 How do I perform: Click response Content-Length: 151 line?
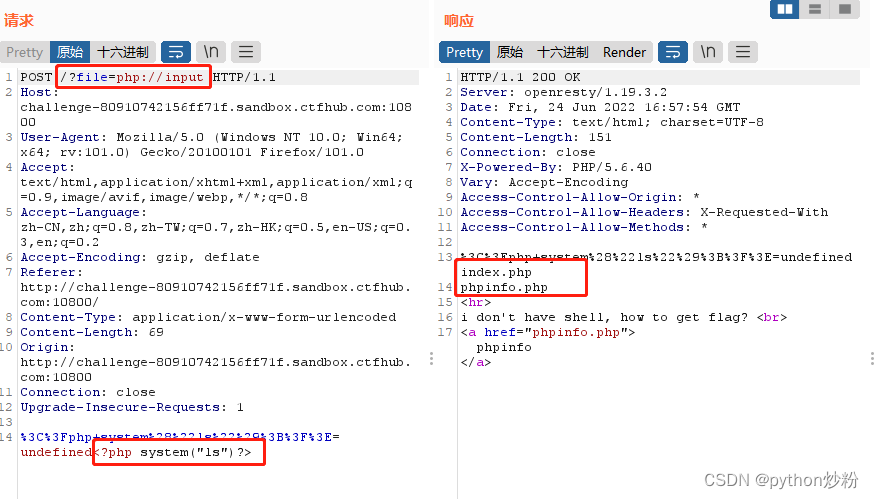point(536,137)
